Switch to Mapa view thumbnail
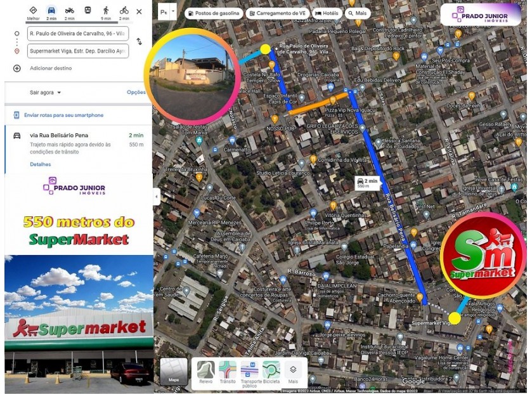 click(x=174, y=372)
